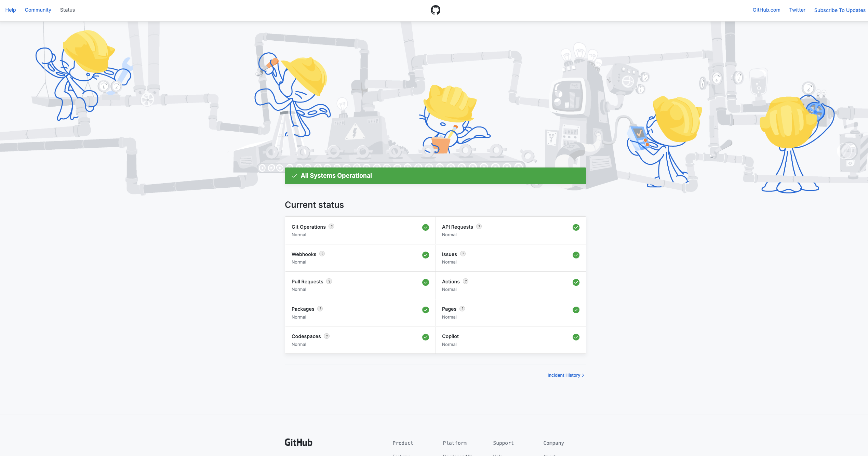Click green check icon for Git Operations

(426, 228)
